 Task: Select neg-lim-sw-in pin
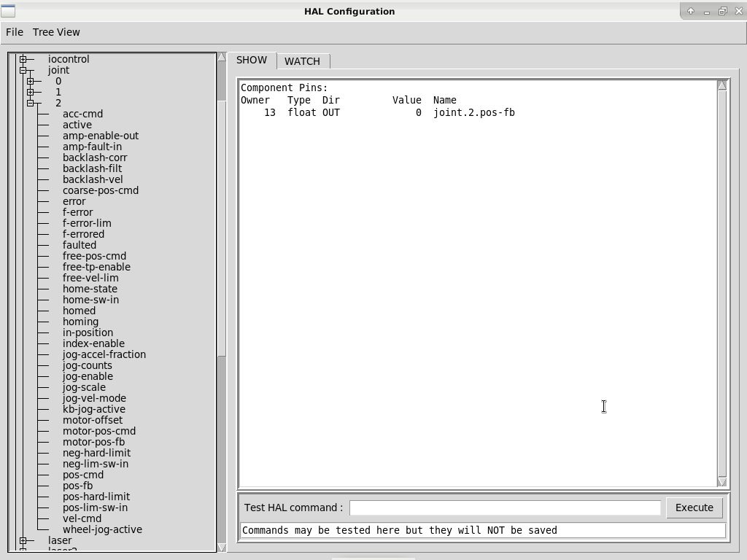tap(96, 464)
